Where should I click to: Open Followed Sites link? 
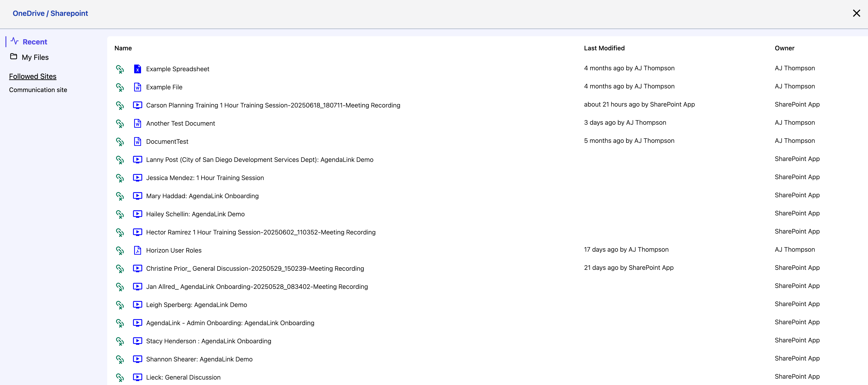[33, 76]
